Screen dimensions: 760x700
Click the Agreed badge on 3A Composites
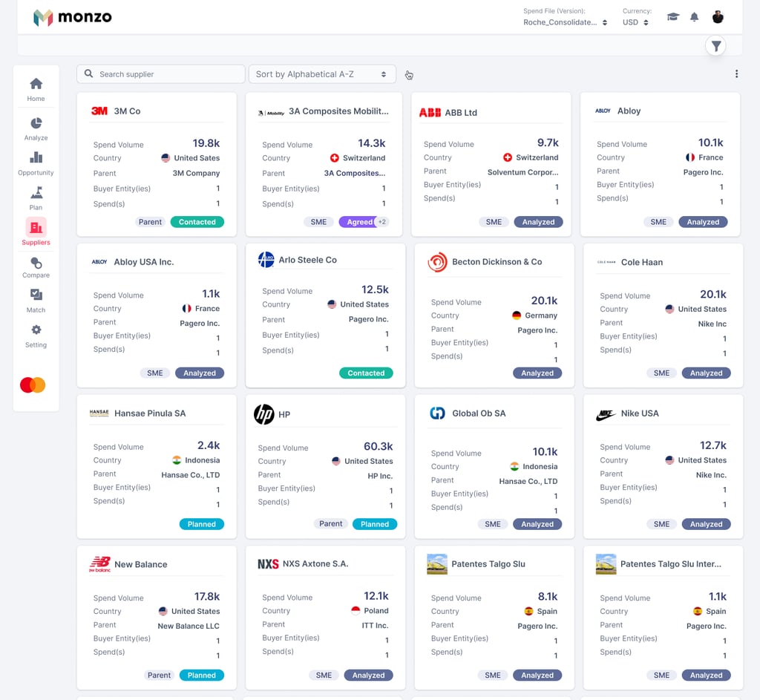pos(358,222)
